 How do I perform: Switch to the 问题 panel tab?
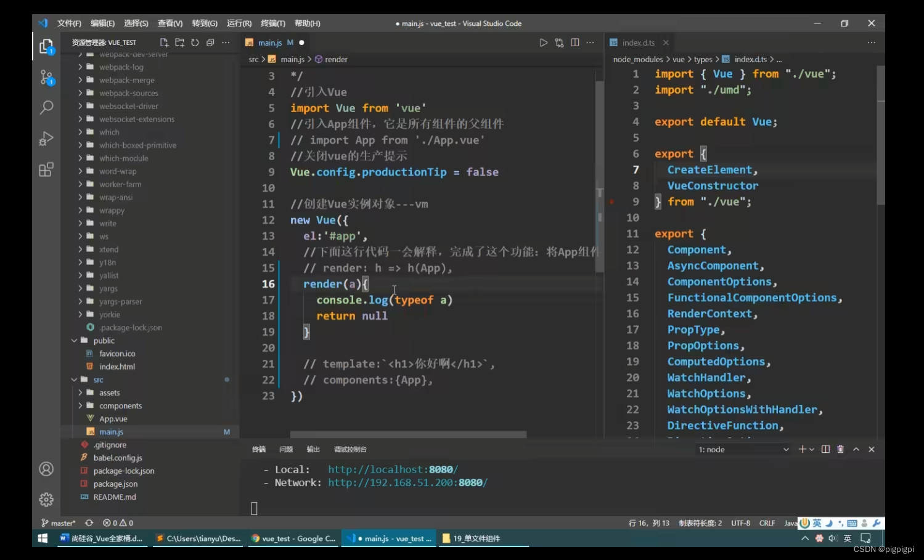tap(286, 449)
